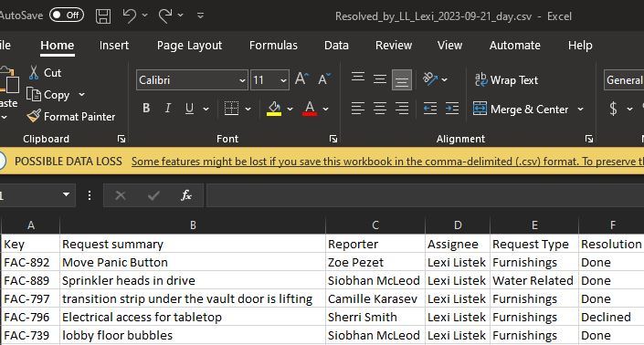Click the Cut scissors button
644x345 pixels.
[x=45, y=73]
